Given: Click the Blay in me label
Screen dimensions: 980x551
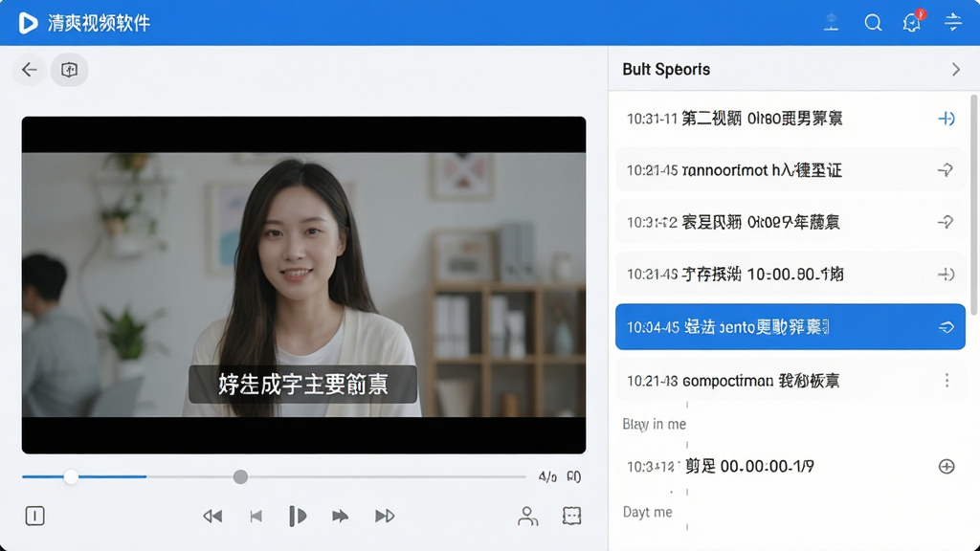Looking at the screenshot, I should click(654, 424).
